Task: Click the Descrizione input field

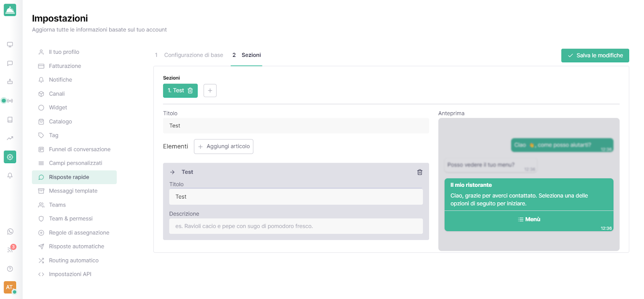Action: coord(296,226)
